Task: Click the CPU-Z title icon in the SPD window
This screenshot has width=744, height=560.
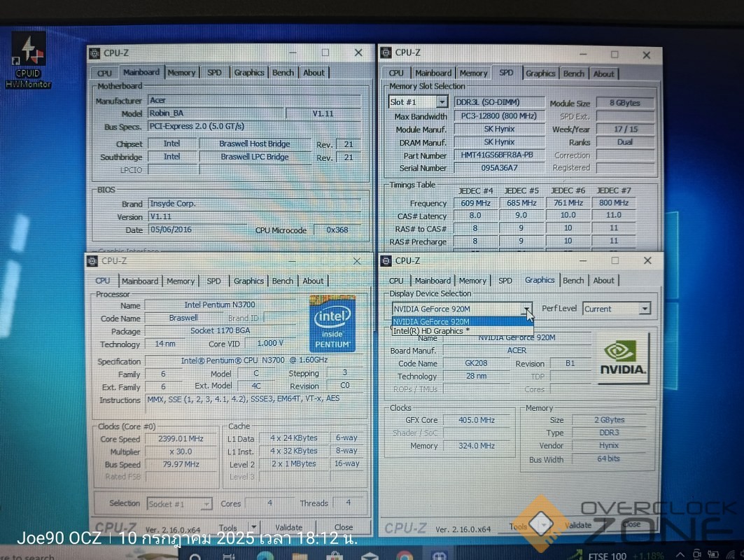Action: point(386,52)
